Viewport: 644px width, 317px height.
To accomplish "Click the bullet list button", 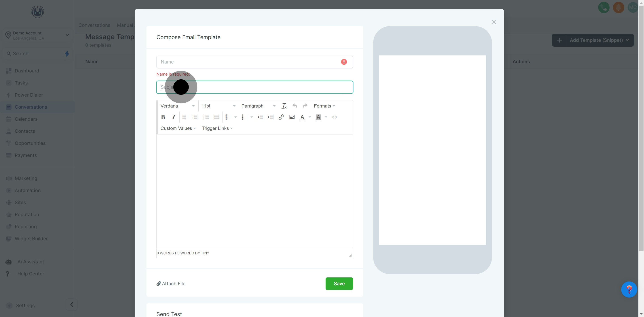I will point(228,117).
